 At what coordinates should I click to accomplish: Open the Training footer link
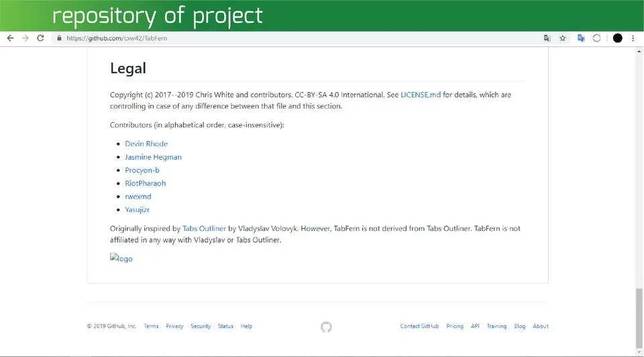pos(496,326)
